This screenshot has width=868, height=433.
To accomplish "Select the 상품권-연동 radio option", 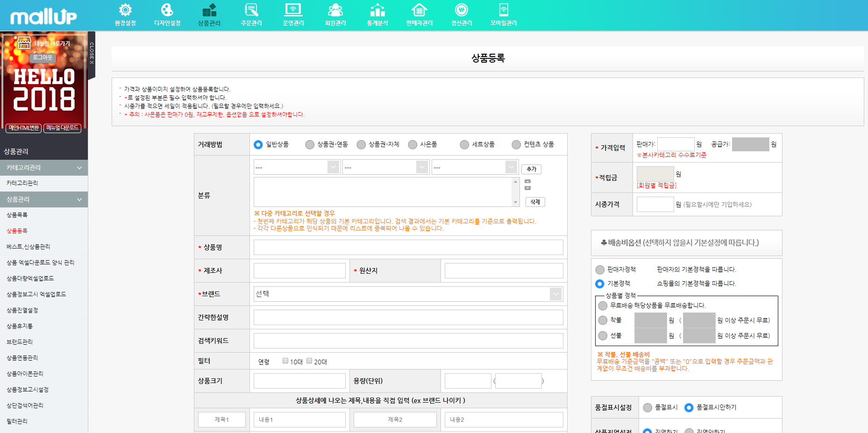I will 310,145.
